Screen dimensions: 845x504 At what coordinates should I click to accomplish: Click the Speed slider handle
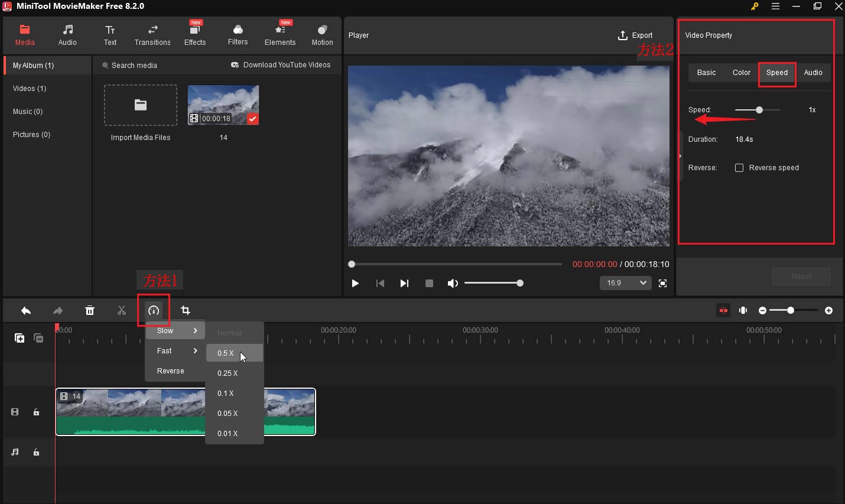(759, 110)
